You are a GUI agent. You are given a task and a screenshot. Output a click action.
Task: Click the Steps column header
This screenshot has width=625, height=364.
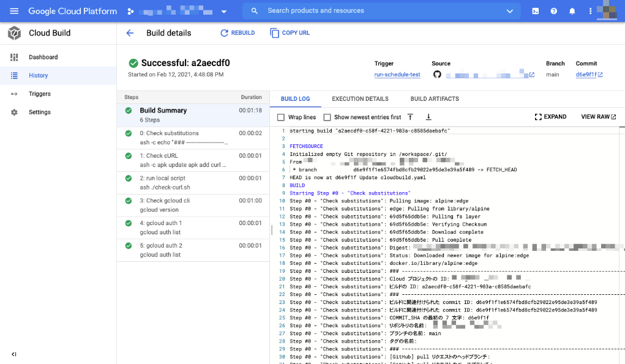coord(131,97)
